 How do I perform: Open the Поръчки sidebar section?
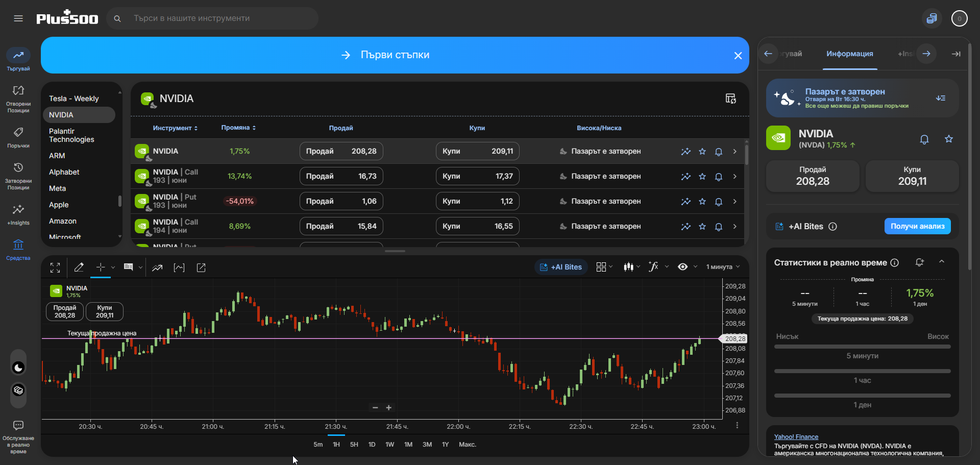18,138
